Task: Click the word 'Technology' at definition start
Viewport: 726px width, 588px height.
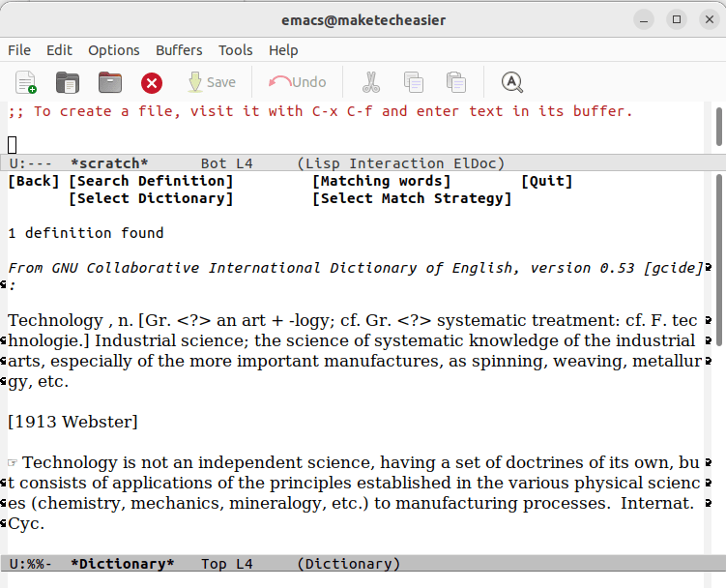Action: pyautogui.click(x=55, y=321)
